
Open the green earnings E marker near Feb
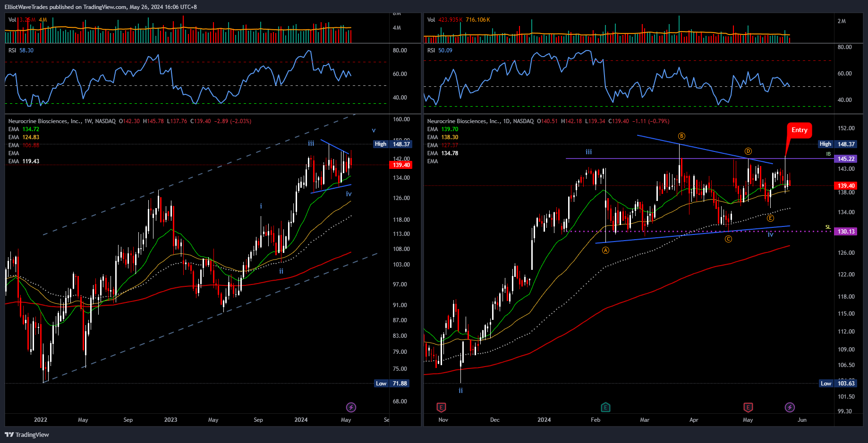[605, 407]
